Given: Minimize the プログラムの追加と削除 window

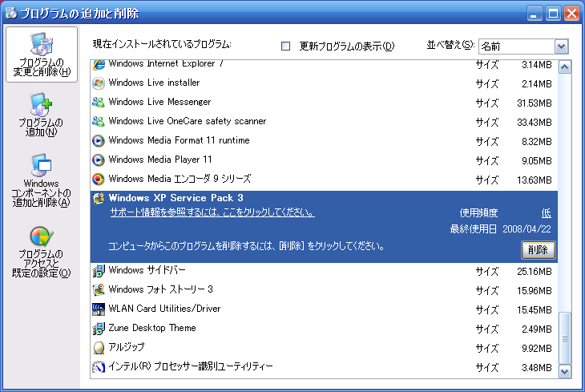Looking at the screenshot, I should click(535, 14).
